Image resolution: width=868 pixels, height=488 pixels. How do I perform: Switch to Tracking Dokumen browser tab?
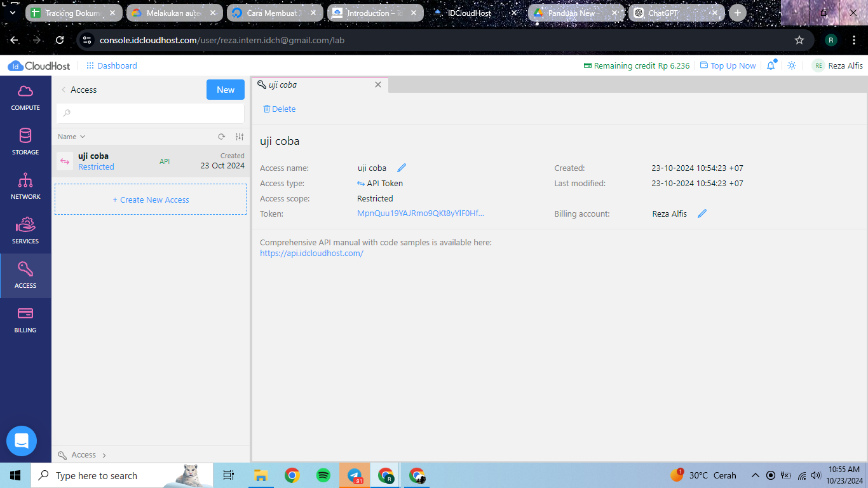pos(74,13)
